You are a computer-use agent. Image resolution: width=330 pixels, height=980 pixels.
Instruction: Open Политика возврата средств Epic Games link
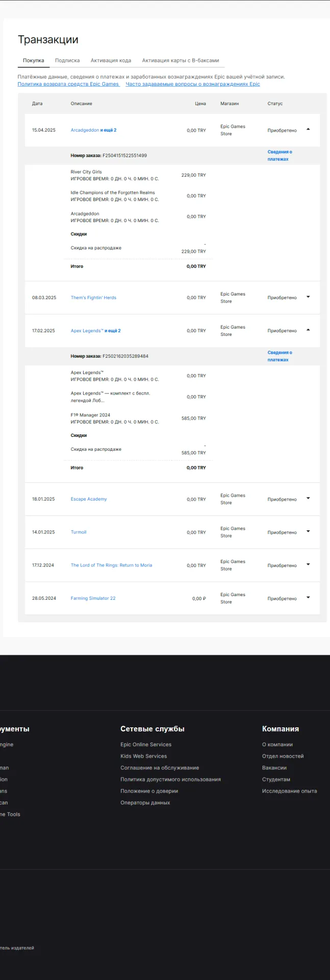point(68,84)
